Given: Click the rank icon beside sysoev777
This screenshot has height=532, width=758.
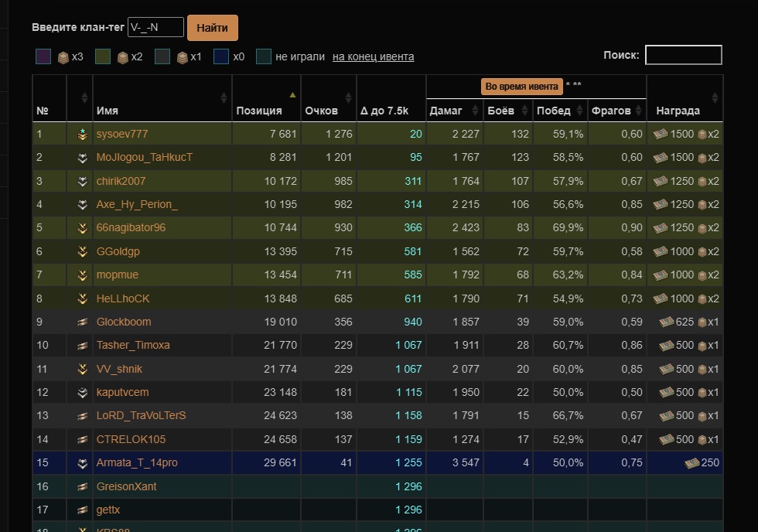Looking at the screenshot, I should point(82,134).
